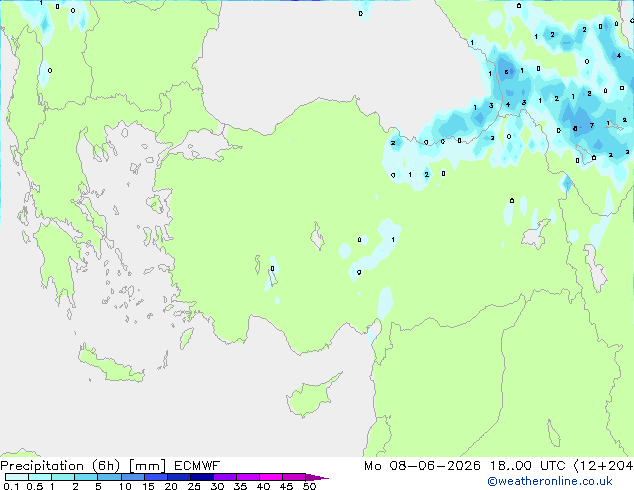Click the legend label "40"
Screen dimensions: 634x490
click(263, 486)
